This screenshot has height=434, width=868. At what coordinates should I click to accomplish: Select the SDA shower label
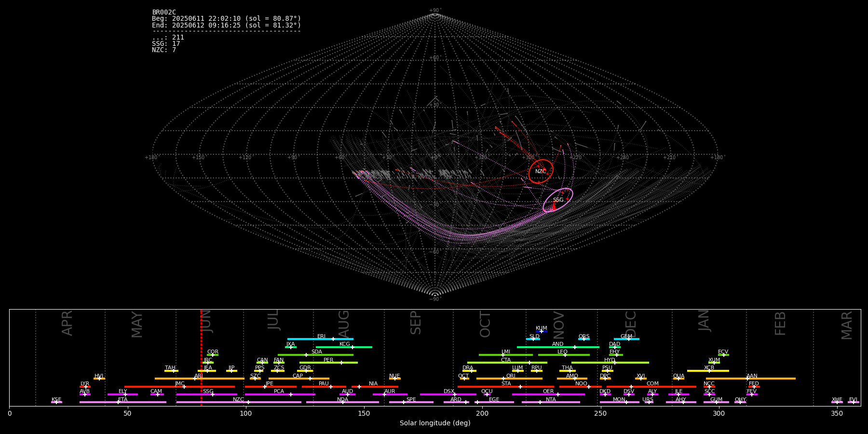[317, 352]
